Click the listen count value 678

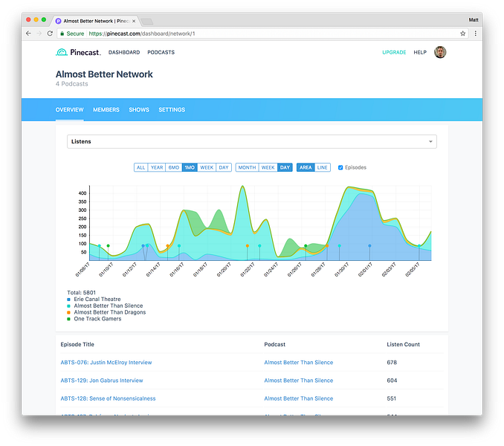pos(392,363)
